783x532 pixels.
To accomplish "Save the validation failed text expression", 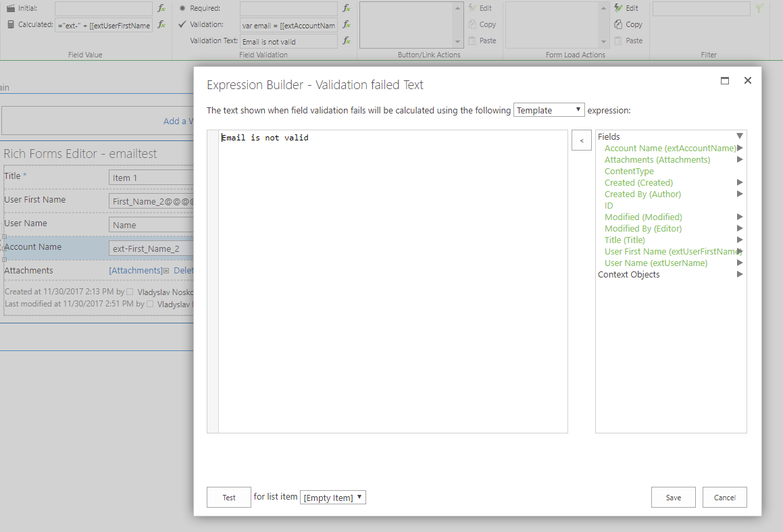I will coord(673,498).
